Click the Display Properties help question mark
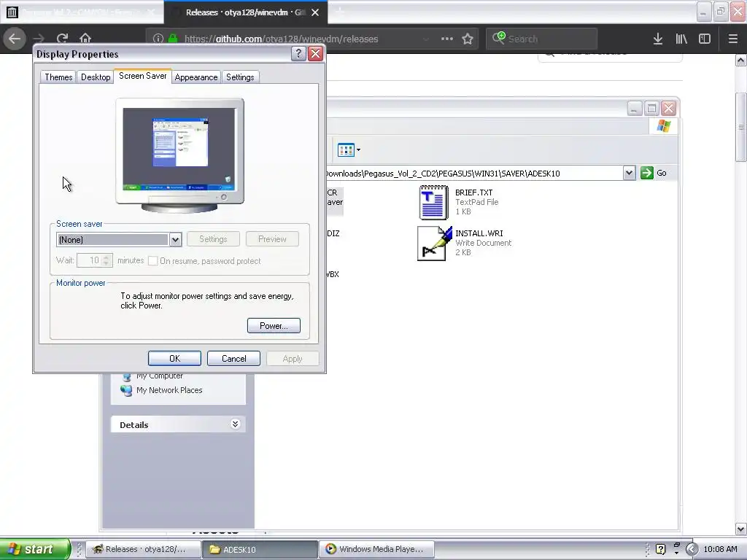 (298, 54)
